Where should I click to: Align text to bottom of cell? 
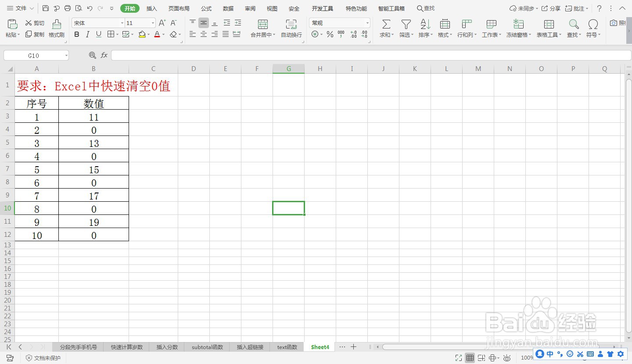point(215,23)
